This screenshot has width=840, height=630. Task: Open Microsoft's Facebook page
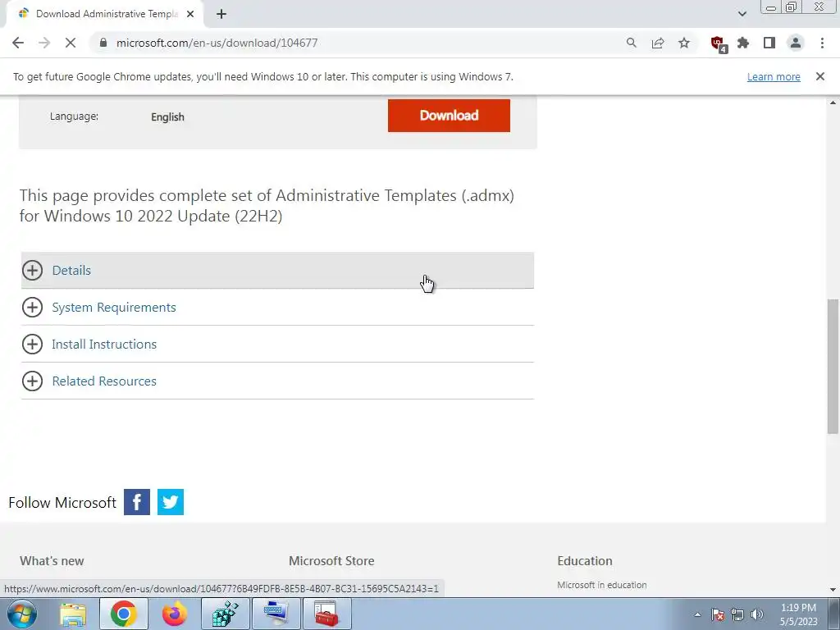pos(137,502)
